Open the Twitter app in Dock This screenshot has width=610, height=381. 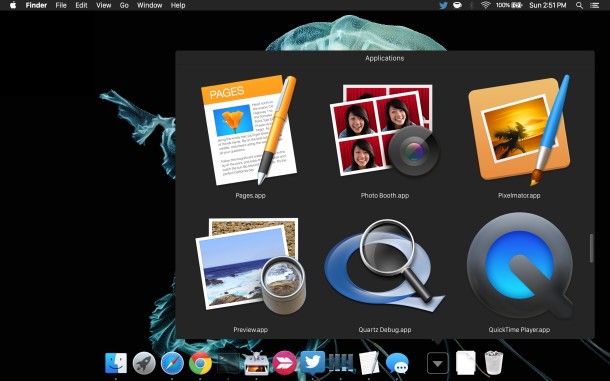[312, 362]
